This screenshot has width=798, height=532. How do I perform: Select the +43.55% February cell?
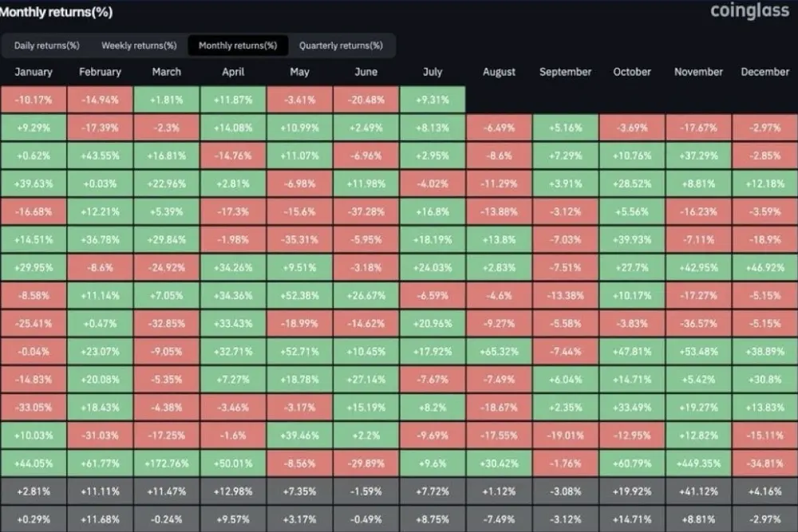(x=100, y=156)
